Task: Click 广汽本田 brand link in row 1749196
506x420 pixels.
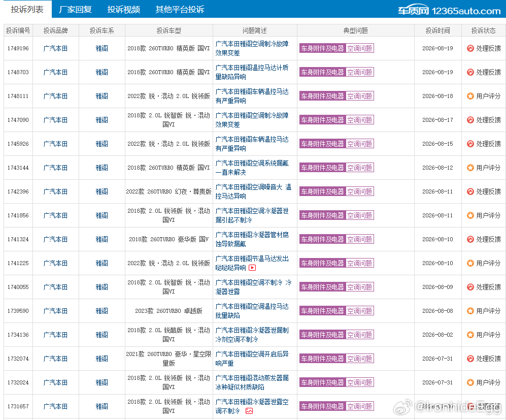Action: pos(55,48)
